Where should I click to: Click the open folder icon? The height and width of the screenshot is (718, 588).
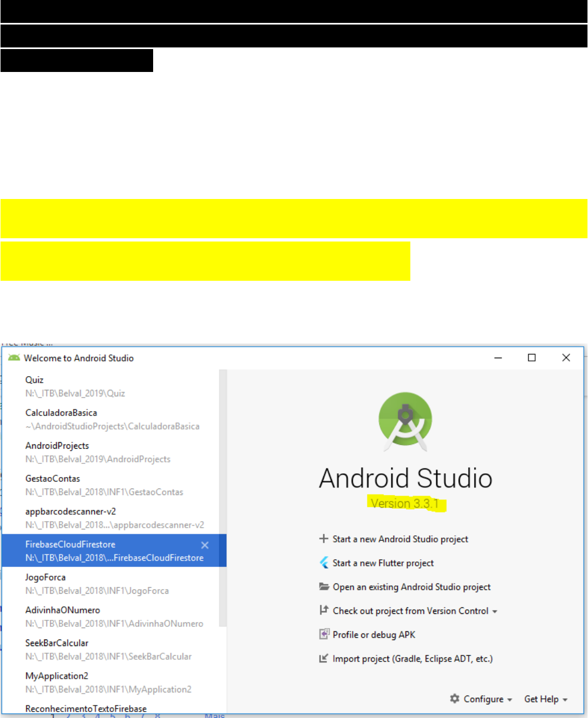click(324, 587)
